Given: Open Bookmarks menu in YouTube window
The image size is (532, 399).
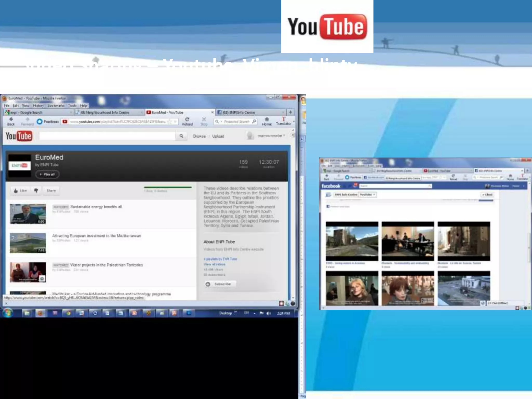Looking at the screenshot, I should point(56,105).
